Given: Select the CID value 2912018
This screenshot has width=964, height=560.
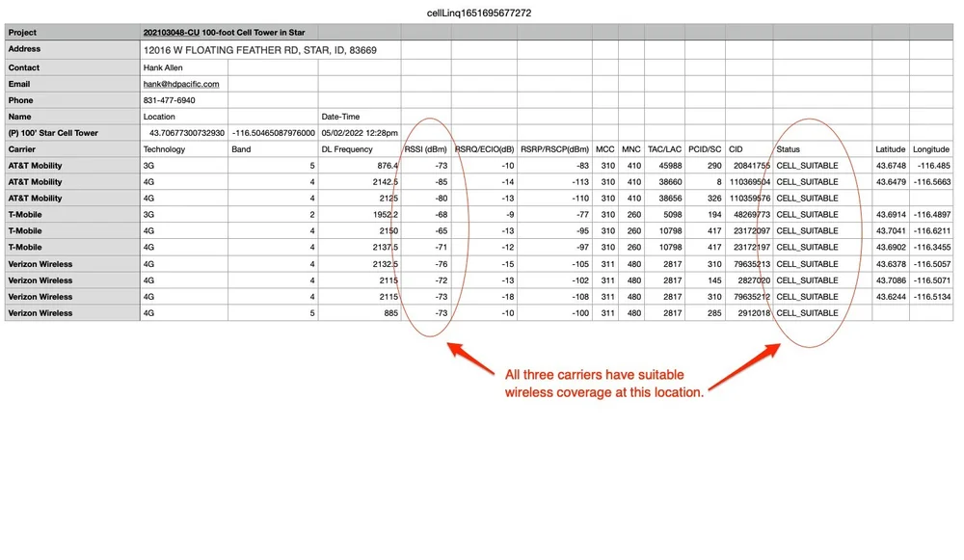Looking at the screenshot, I should click(755, 313).
